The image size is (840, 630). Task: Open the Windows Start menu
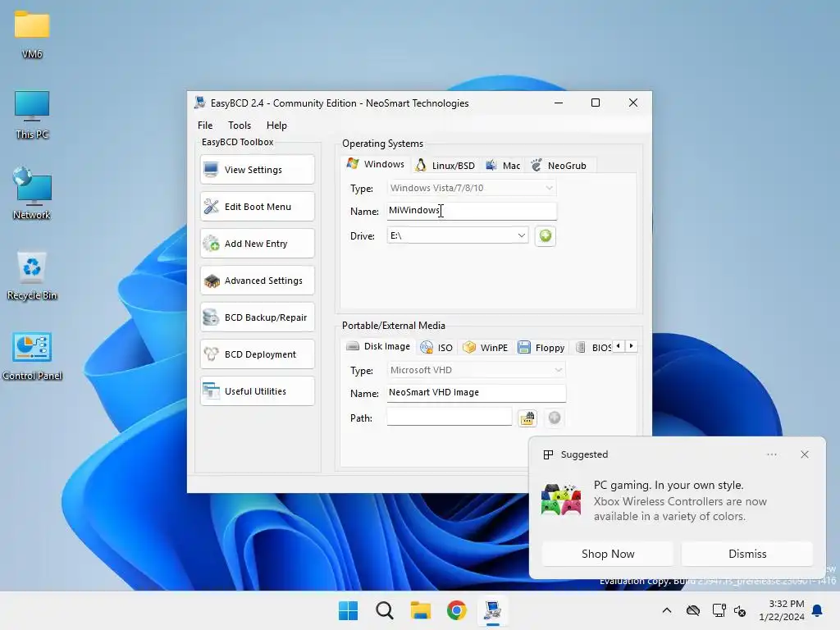click(x=348, y=610)
